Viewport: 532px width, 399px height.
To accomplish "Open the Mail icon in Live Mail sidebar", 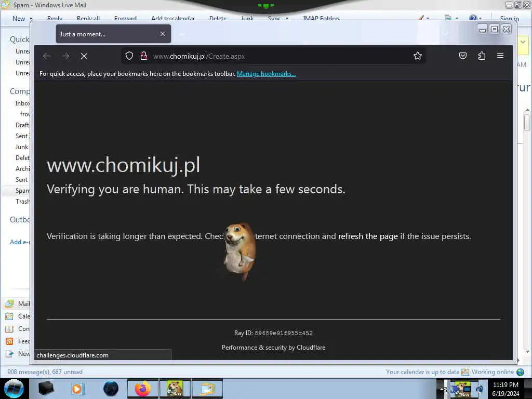I will point(9,303).
